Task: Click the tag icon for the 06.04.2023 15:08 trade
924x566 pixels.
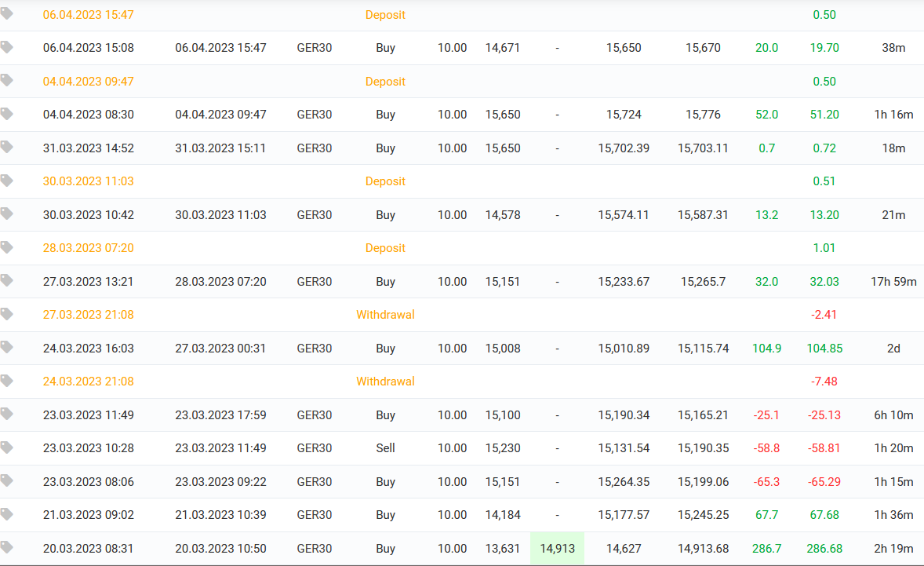Action: coord(7,47)
